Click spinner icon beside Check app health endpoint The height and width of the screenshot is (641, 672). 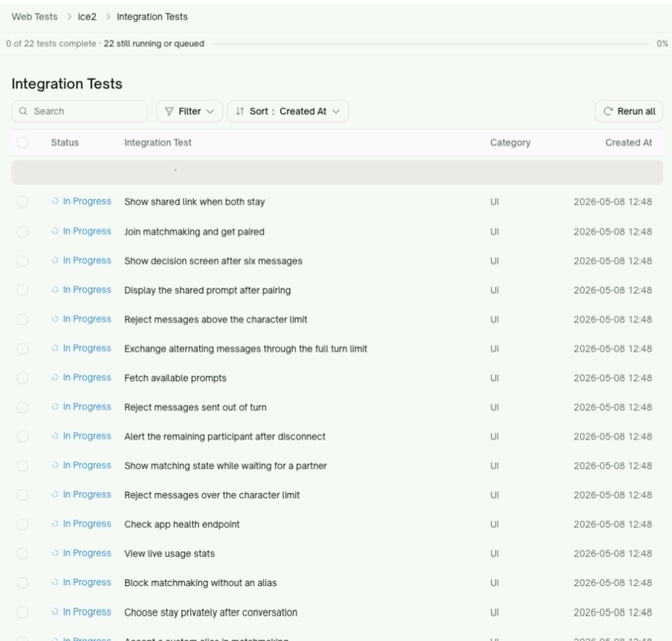(x=55, y=523)
